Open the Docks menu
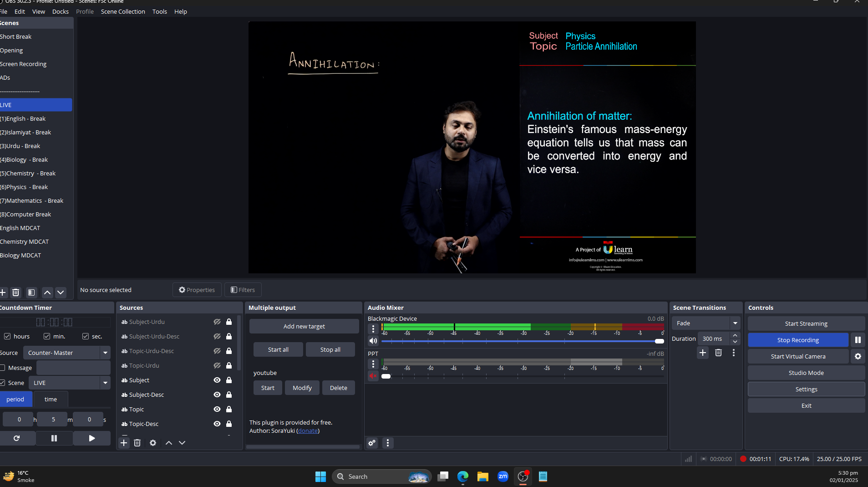 click(x=61, y=11)
